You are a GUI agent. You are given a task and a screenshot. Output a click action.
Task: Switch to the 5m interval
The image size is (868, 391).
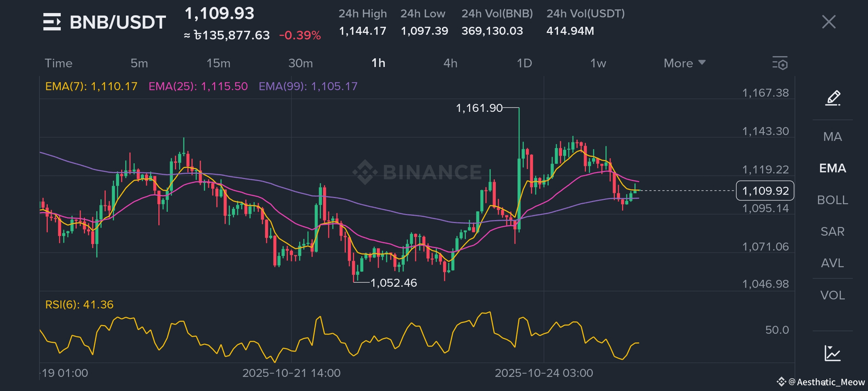tap(139, 63)
